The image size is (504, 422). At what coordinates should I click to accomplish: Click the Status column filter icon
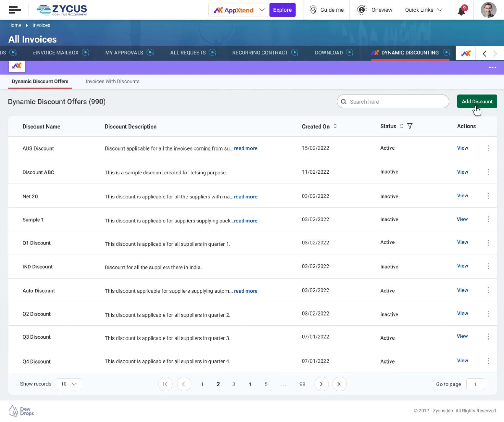(x=410, y=126)
